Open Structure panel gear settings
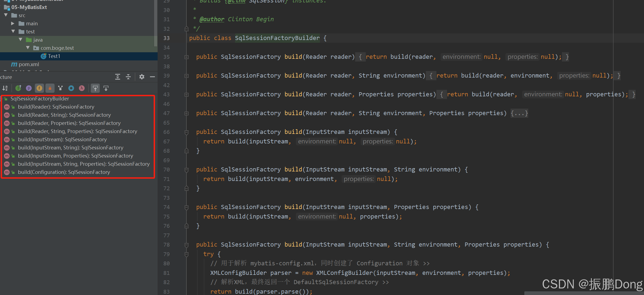This screenshot has width=644, height=295. pos(142,77)
